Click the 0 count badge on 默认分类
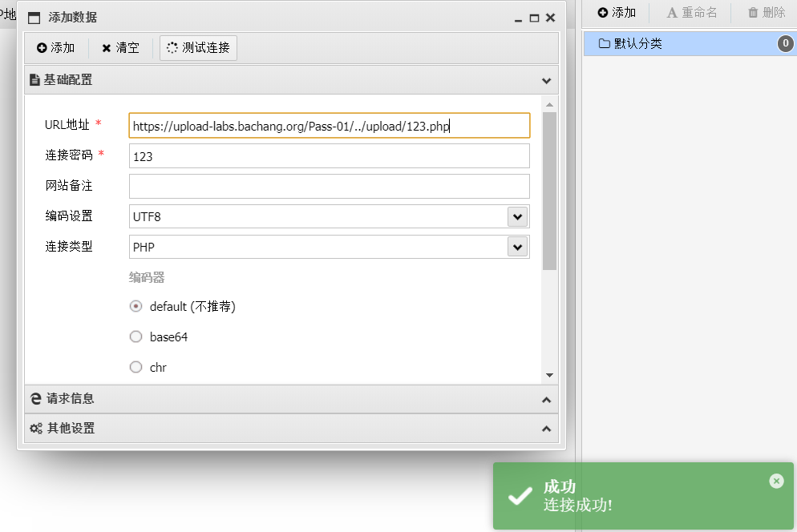The height and width of the screenshot is (532, 797). pyautogui.click(x=785, y=44)
